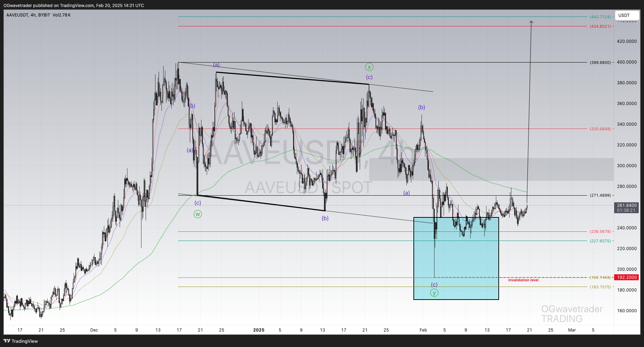This screenshot has height=347, width=644.
Task: Click the (335.6849) red level label
Action: click(600, 129)
